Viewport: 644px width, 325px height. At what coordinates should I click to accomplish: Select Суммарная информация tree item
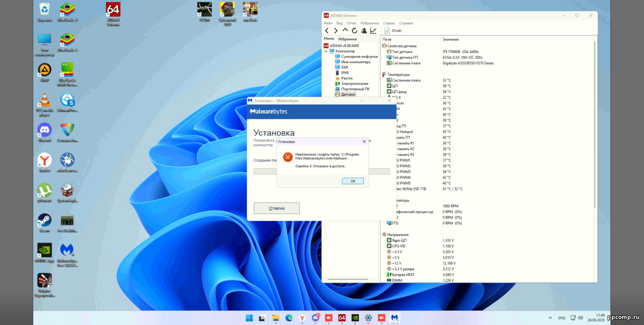pos(356,56)
